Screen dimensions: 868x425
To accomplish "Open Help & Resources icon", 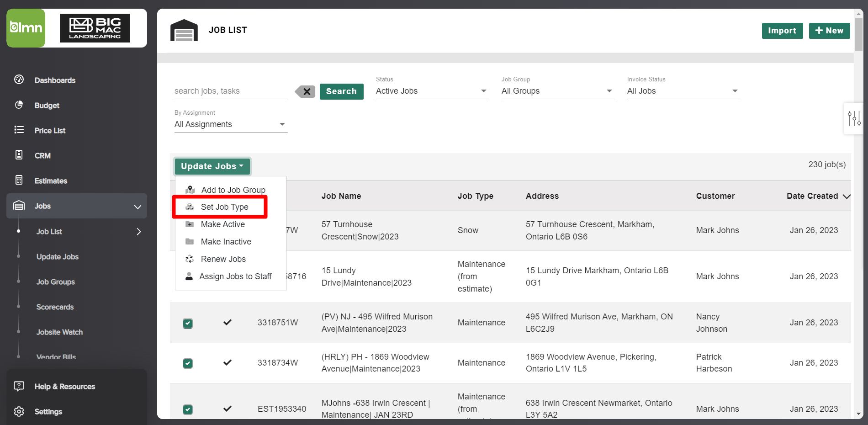I will coord(19,386).
